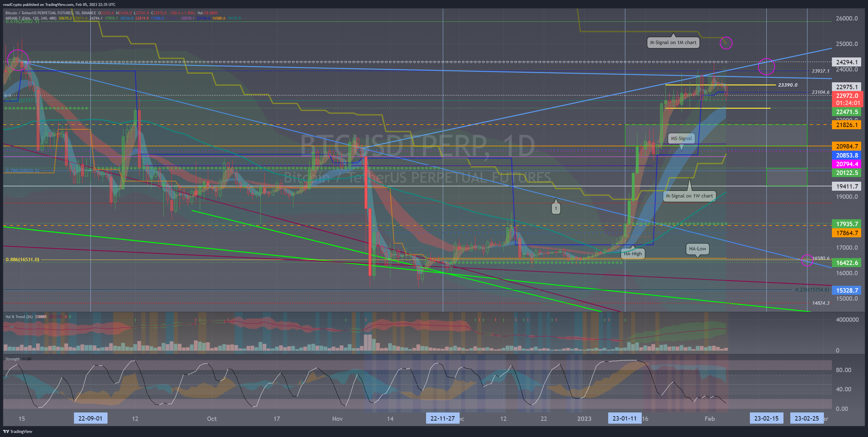Click the 4000000 volume axis label
The image size is (868, 437).
(x=847, y=320)
